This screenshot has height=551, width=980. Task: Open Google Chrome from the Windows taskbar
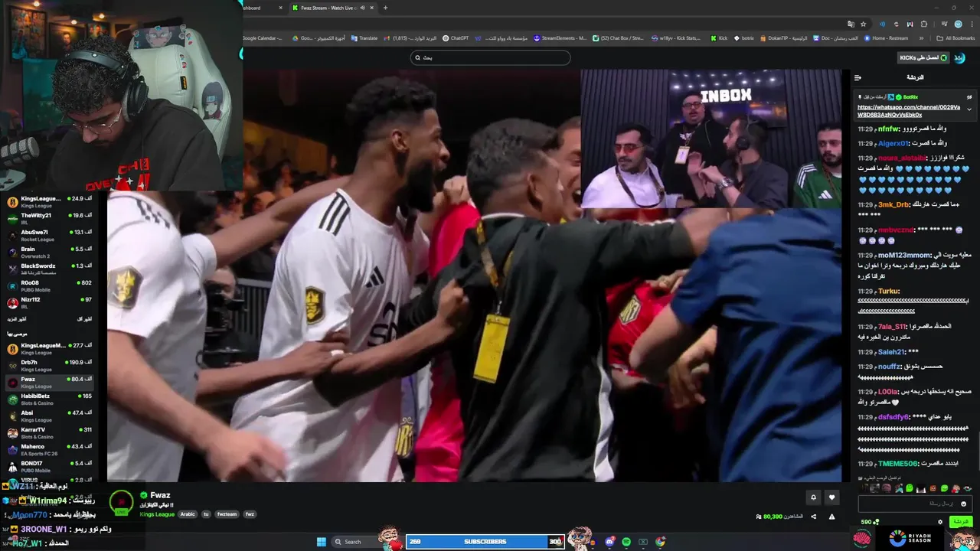[660, 542]
